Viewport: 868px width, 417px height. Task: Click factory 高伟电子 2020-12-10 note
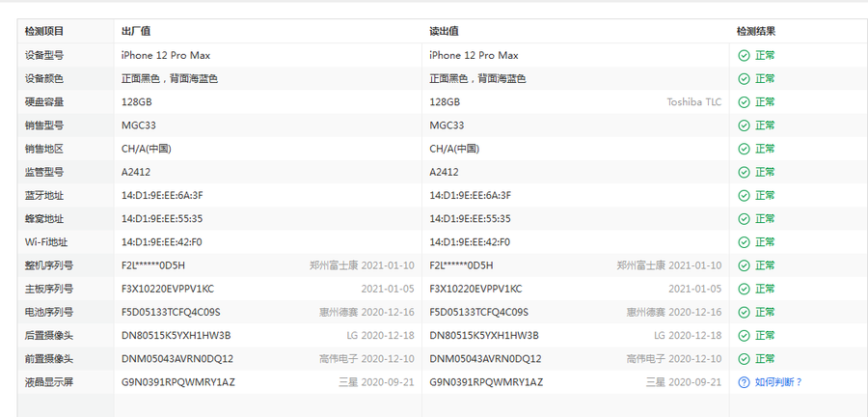tap(366, 359)
